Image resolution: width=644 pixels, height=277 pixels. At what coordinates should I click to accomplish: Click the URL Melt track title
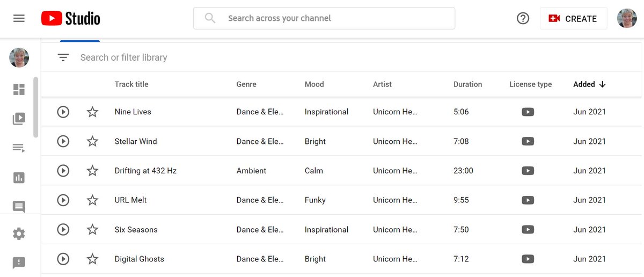[131, 200]
